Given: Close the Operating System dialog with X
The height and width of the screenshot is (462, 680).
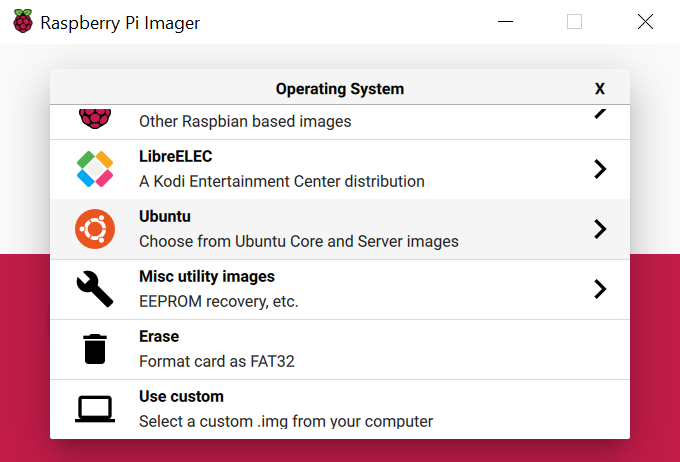Looking at the screenshot, I should point(600,89).
